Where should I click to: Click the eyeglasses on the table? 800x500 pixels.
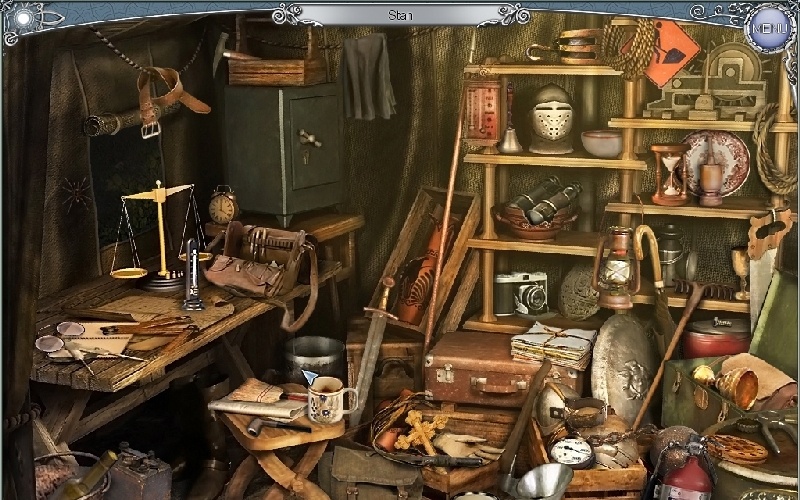tap(58, 338)
